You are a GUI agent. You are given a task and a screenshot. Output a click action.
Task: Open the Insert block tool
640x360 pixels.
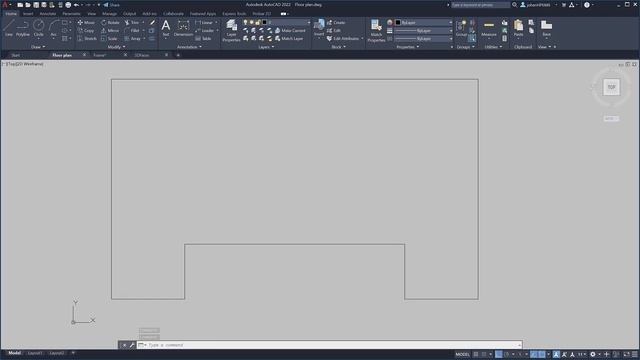319,28
